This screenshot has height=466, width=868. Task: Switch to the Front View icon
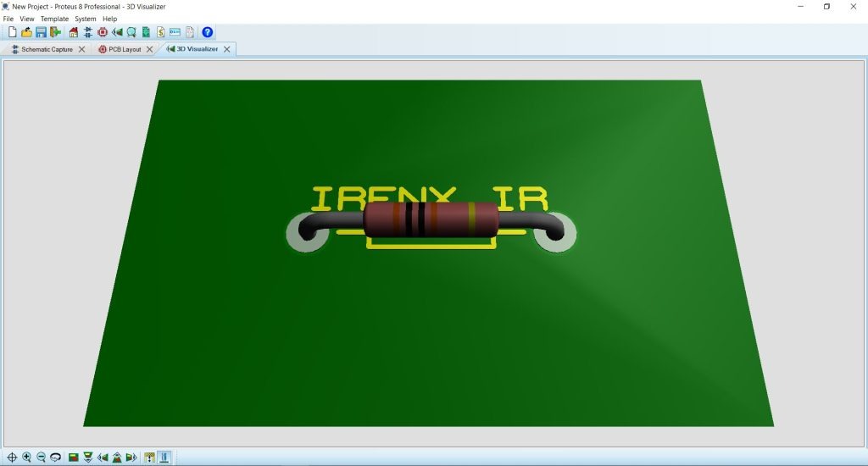point(87,458)
